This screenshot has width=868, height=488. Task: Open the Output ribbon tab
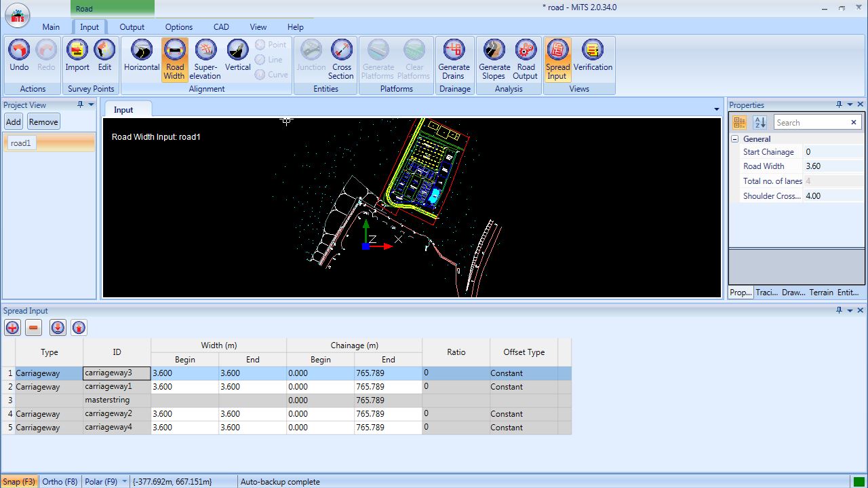[x=132, y=27]
